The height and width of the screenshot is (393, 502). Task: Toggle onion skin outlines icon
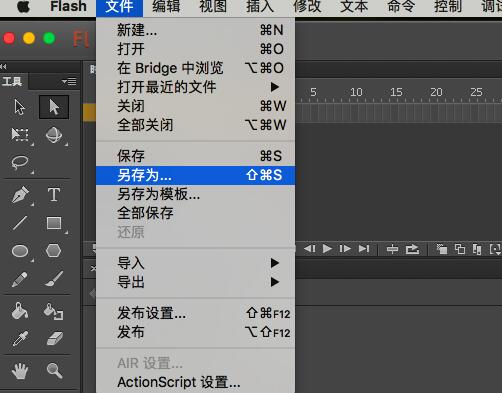point(460,249)
